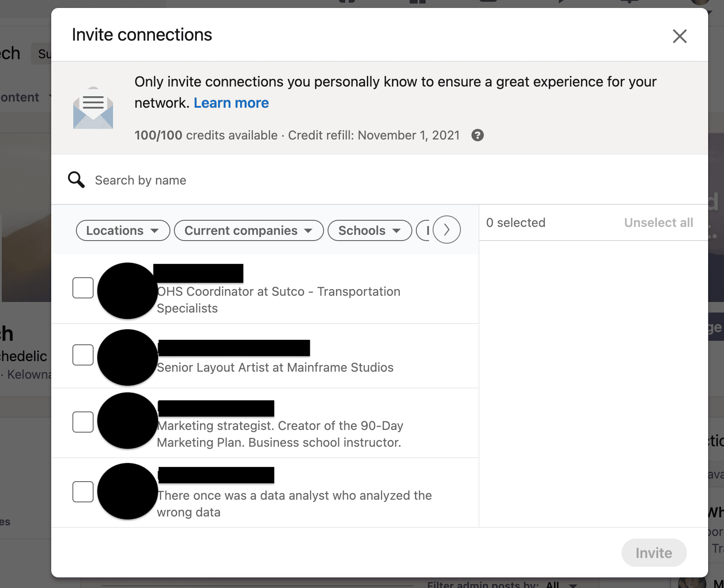Close the Invite connections dialog

(x=679, y=37)
